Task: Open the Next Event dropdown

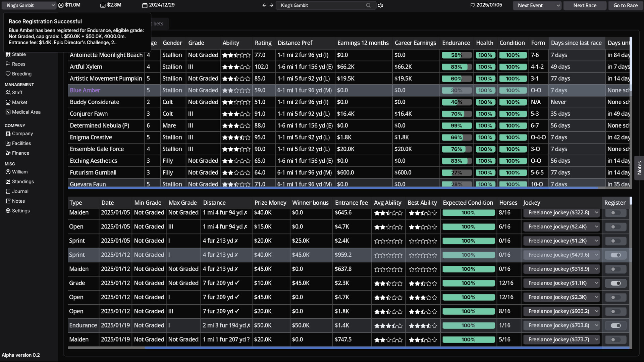Action: coord(537,5)
